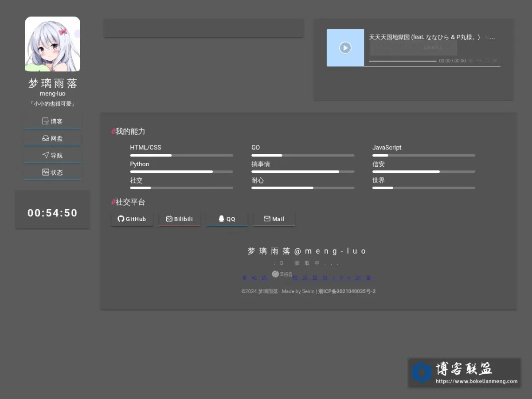The height and width of the screenshot is (399, 532).
Task: Click the Python skill label
Action: (140, 164)
